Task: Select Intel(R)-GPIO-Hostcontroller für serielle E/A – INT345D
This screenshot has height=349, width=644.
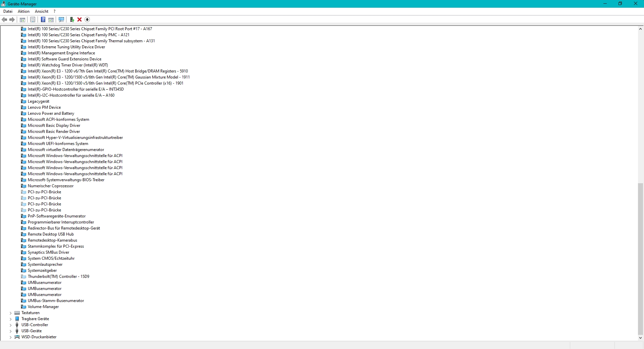Action: coord(76,89)
